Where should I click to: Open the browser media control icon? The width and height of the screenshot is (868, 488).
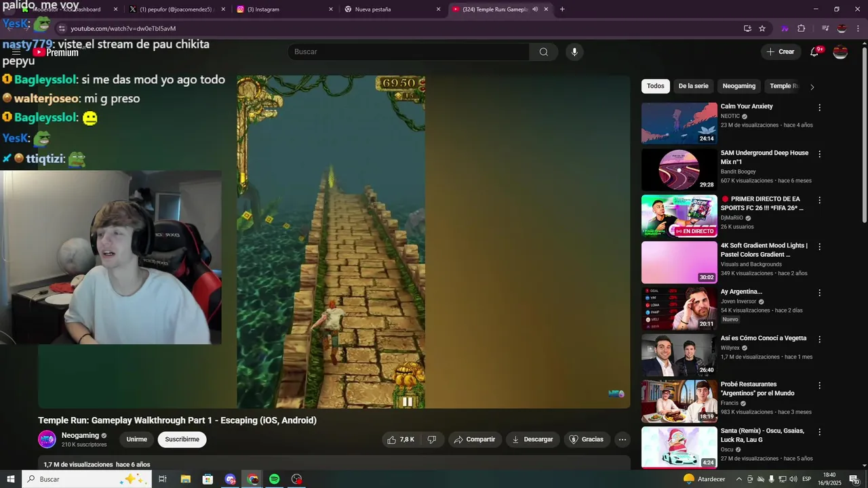[x=825, y=28]
